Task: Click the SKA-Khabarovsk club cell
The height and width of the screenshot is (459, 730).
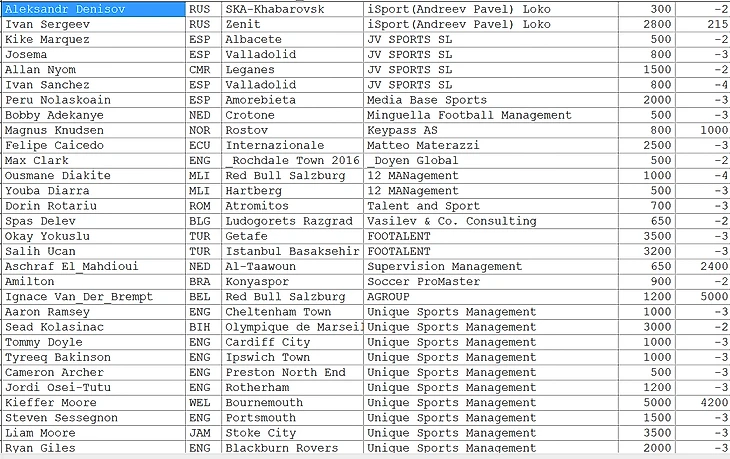Action: click(x=292, y=9)
